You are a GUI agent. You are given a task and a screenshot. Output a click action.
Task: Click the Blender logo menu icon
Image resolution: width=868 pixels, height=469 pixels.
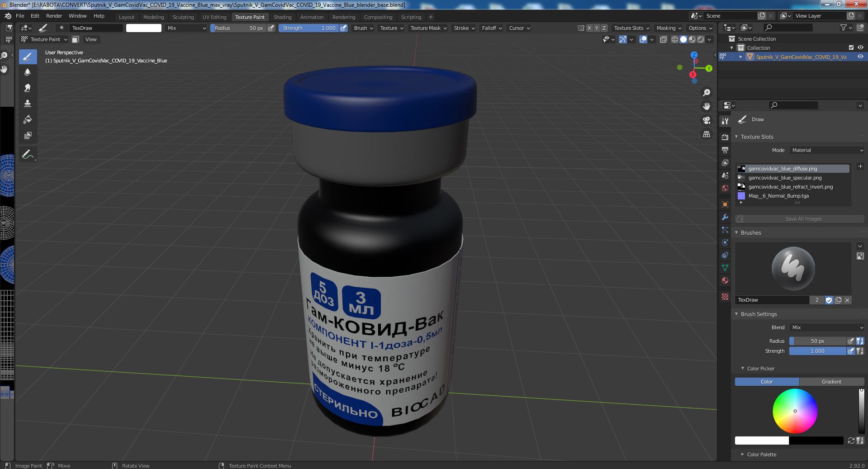8,16
